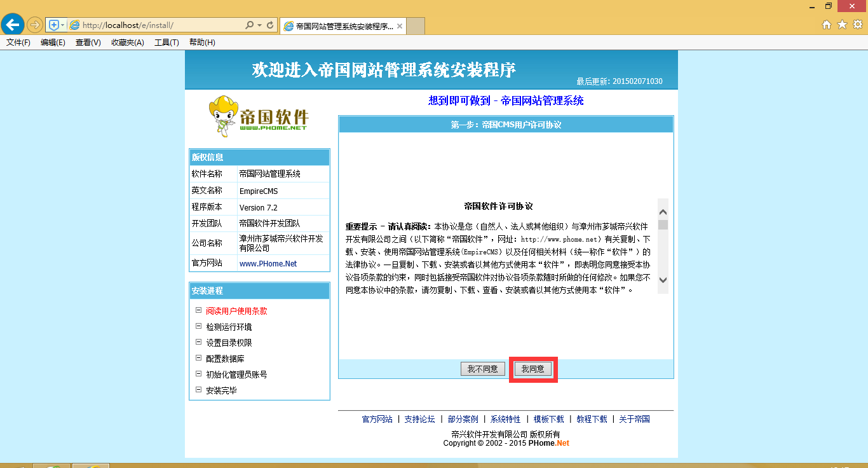Viewport: 868px width, 468px height.
Task: Open the 官方网站 footer link
Action: [x=377, y=419]
